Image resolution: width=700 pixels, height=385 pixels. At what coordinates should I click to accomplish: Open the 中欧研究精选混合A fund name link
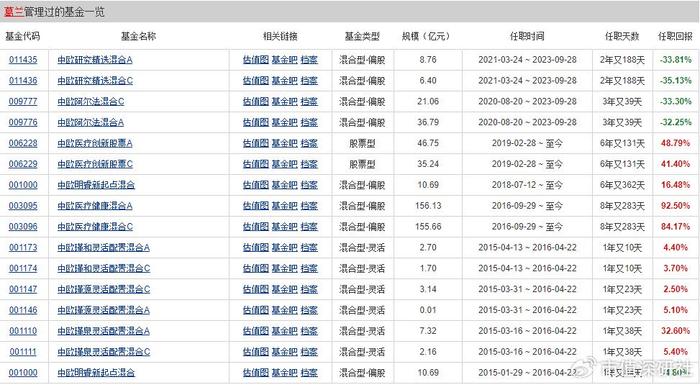95,60
